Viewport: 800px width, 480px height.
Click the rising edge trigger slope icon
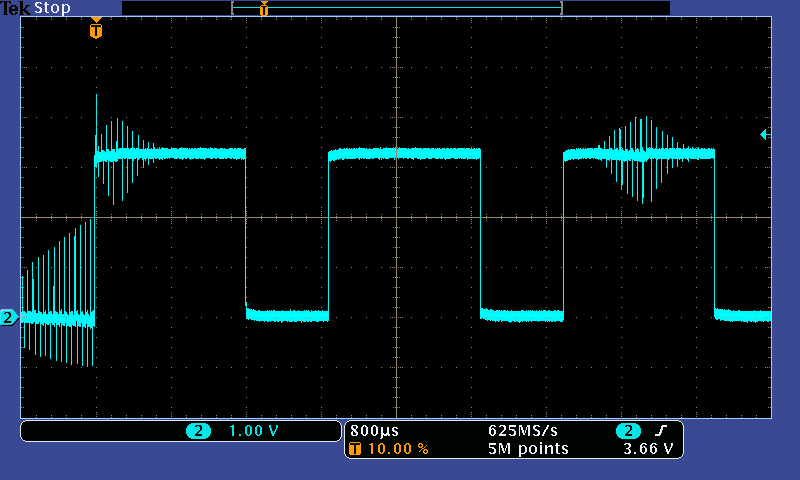[660, 431]
